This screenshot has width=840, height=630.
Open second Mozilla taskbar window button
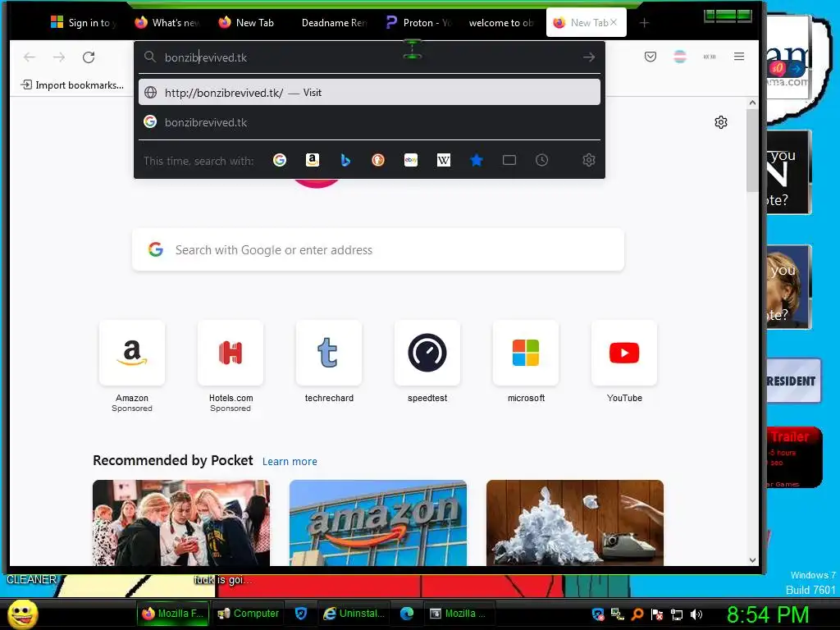[x=459, y=614]
